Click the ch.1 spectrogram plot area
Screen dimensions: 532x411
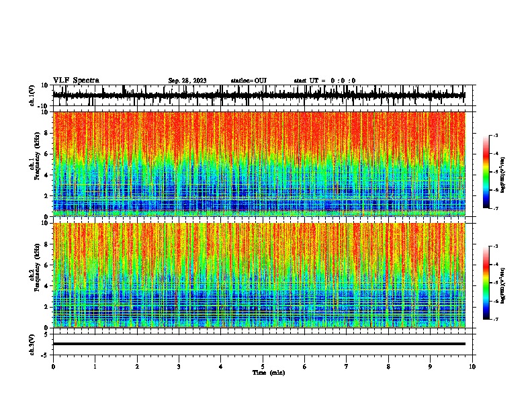(x=259, y=164)
